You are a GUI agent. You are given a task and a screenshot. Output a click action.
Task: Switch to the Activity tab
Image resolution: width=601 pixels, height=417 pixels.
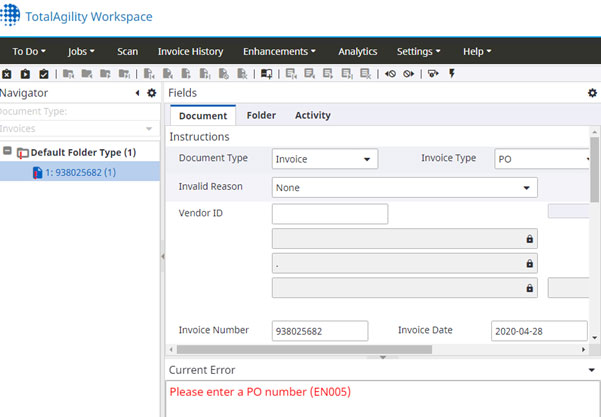pyautogui.click(x=312, y=116)
